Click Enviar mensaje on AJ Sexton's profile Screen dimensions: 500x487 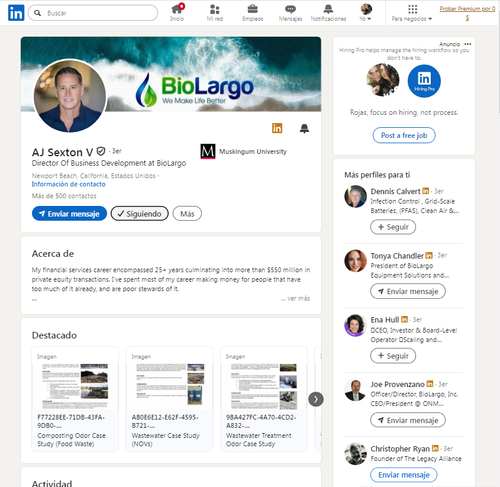[x=69, y=214]
